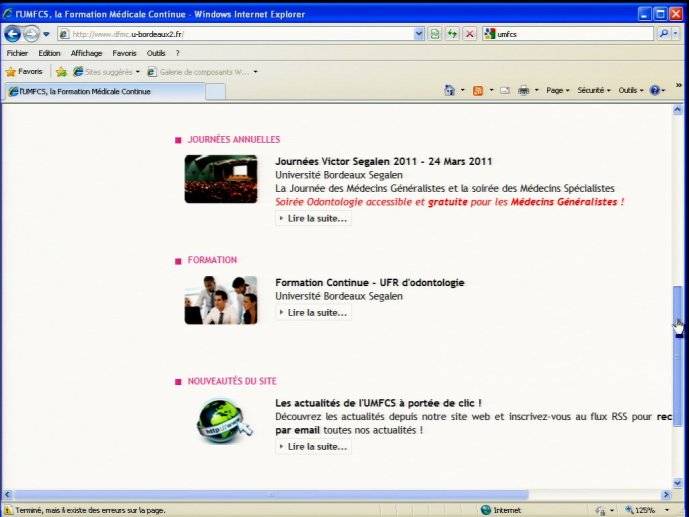This screenshot has width=689, height=517.
Task: Toggle Compatibility View icon
Action: (x=435, y=34)
